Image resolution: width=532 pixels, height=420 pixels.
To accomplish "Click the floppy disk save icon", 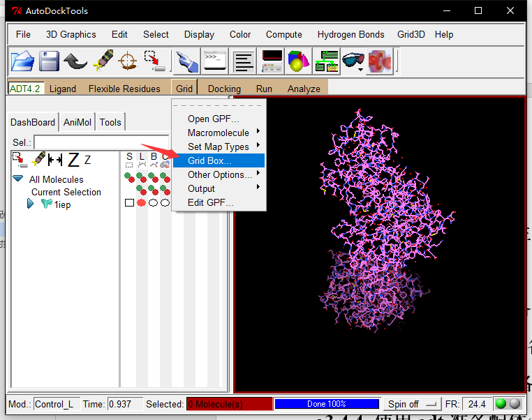I will [49, 61].
